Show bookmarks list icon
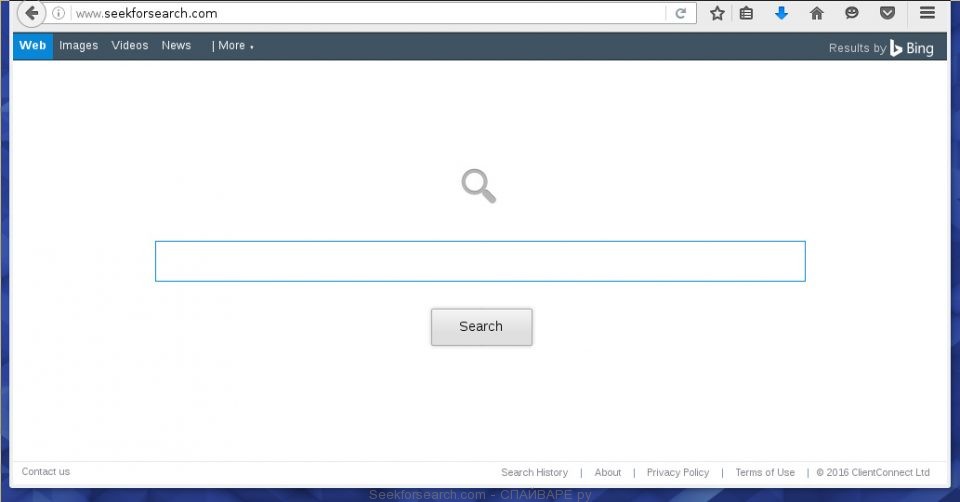Viewport: 960px width, 502px height. (x=746, y=14)
